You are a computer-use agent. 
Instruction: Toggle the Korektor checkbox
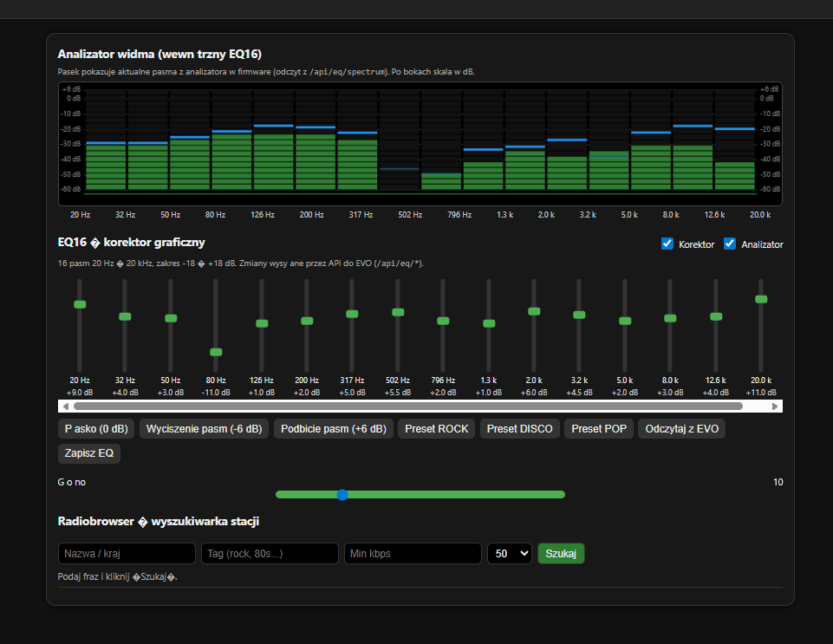point(667,244)
